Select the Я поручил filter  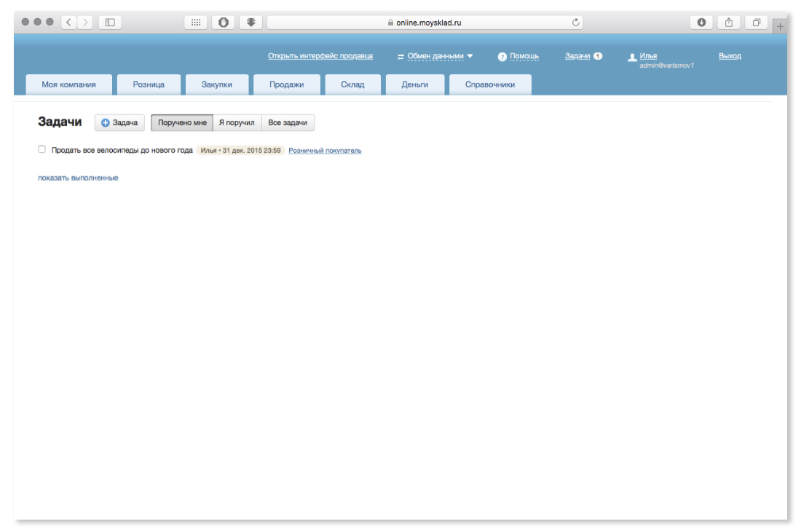(x=237, y=122)
